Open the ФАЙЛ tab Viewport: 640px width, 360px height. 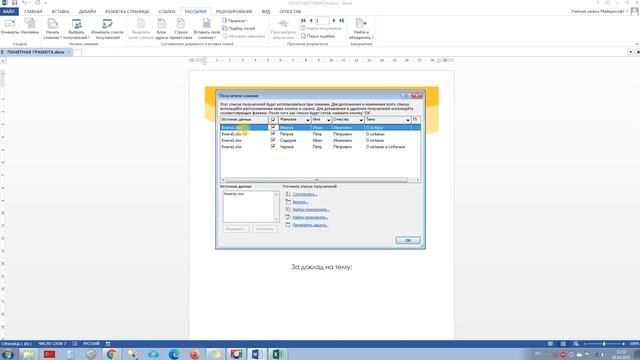tap(9, 11)
